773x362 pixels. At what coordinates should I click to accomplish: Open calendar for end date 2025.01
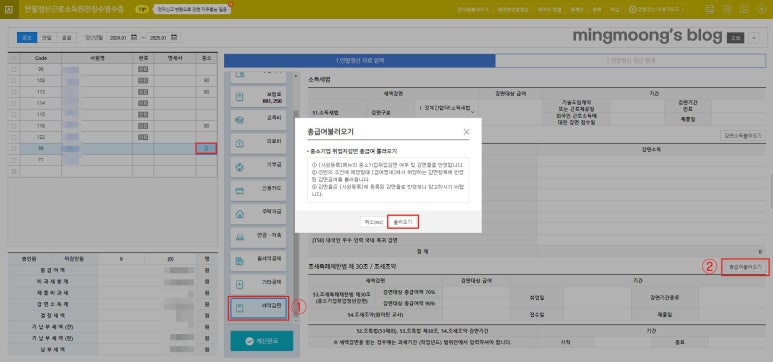pos(174,37)
